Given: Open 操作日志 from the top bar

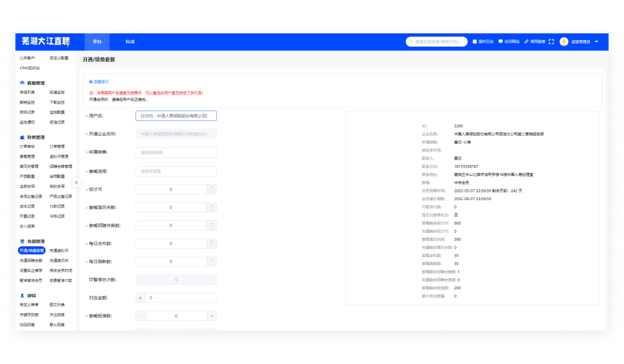Looking at the screenshot, I should (x=483, y=42).
